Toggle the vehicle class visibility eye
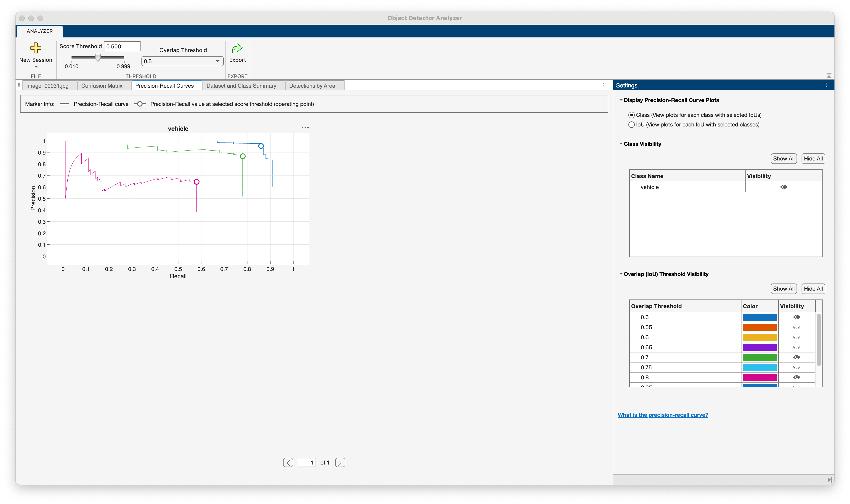The image size is (850, 504). coord(783,187)
